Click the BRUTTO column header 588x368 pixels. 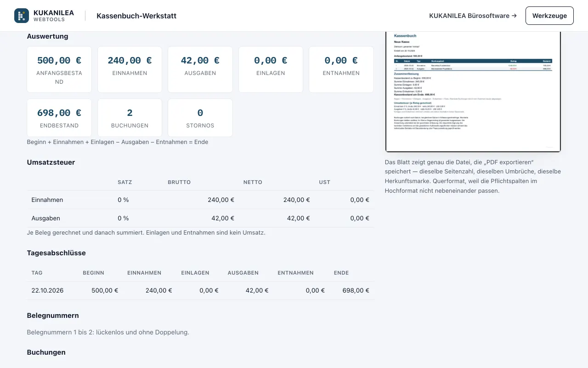pyautogui.click(x=179, y=182)
